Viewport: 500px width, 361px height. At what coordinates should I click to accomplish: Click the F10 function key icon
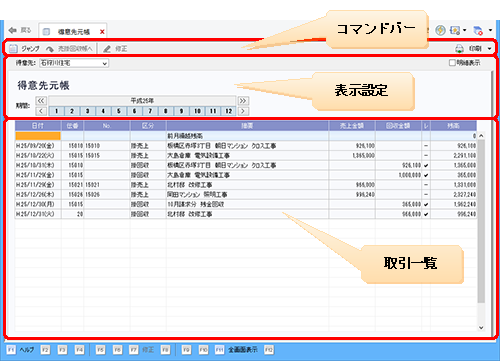coord(204,350)
